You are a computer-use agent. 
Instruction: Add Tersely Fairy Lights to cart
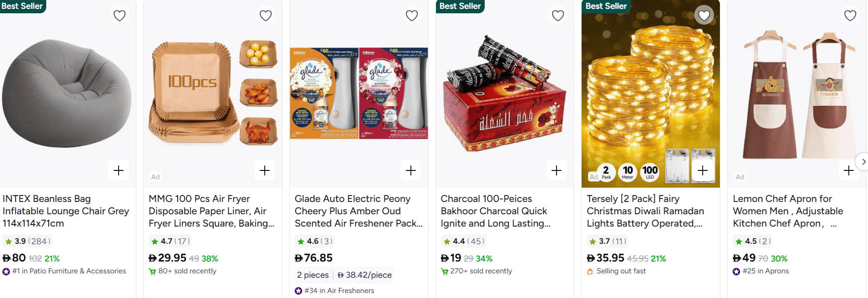(703, 170)
